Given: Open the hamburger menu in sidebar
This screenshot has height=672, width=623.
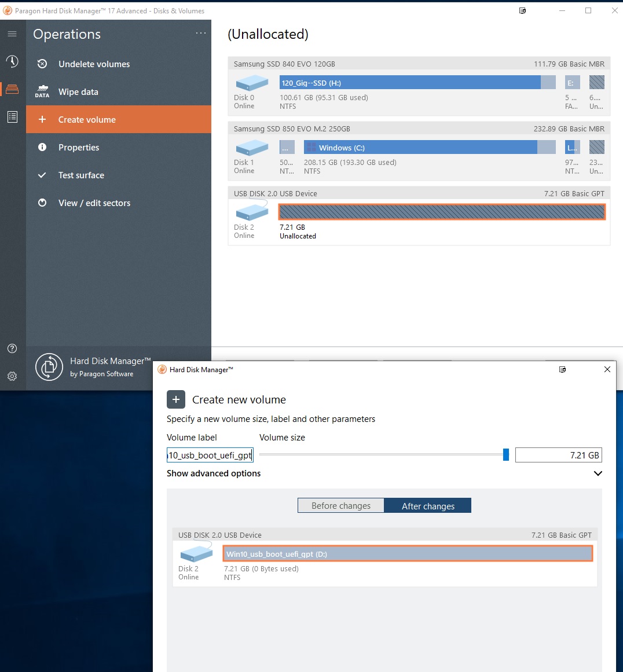Looking at the screenshot, I should pos(12,34).
